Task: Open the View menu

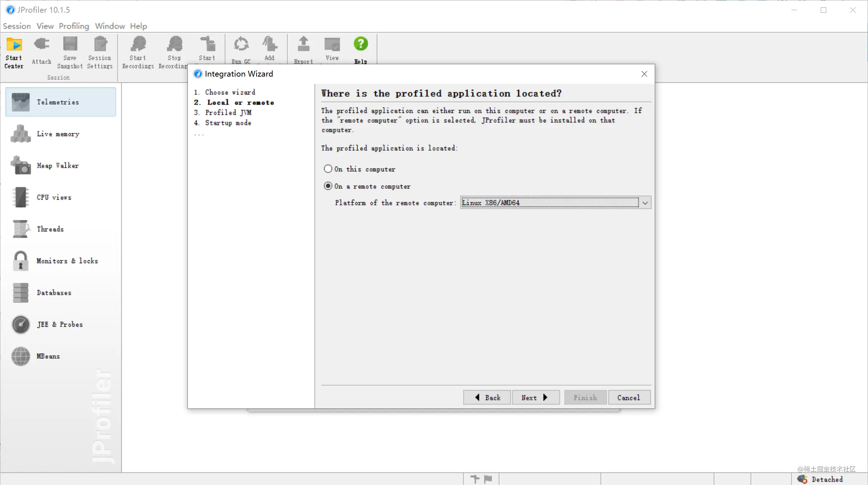Action: (45, 26)
